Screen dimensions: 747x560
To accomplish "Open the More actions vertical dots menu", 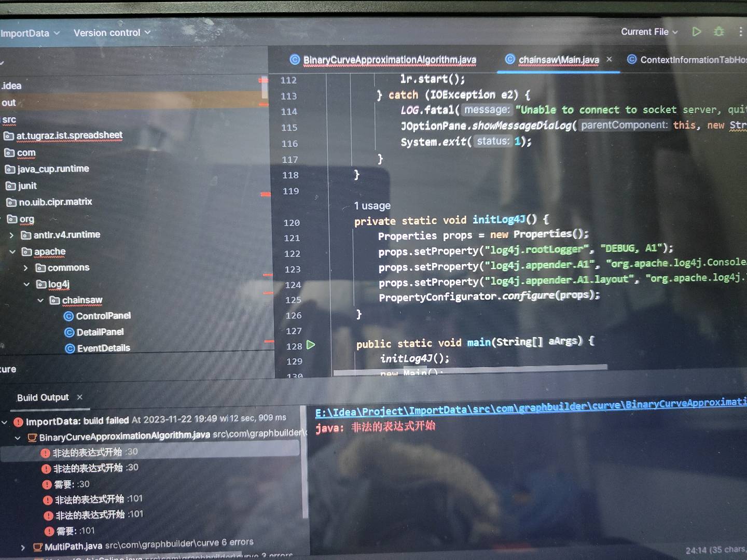I will 740,32.
